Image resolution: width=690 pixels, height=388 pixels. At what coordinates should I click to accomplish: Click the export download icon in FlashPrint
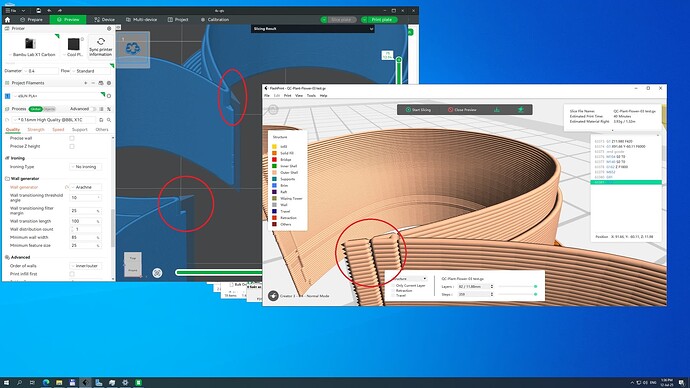[497, 110]
